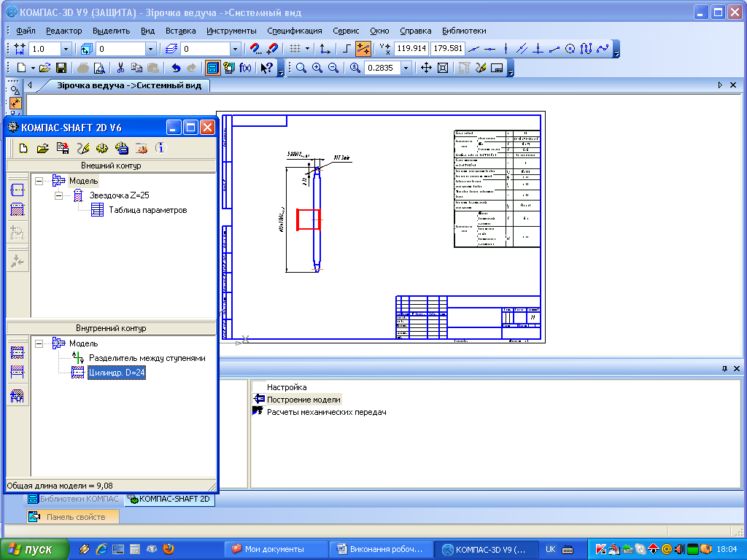Switch to КОМПАС-SHAFT 2D bottom tab
Image resolution: width=747 pixels, height=560 pixels.
[x=170, y=499]
